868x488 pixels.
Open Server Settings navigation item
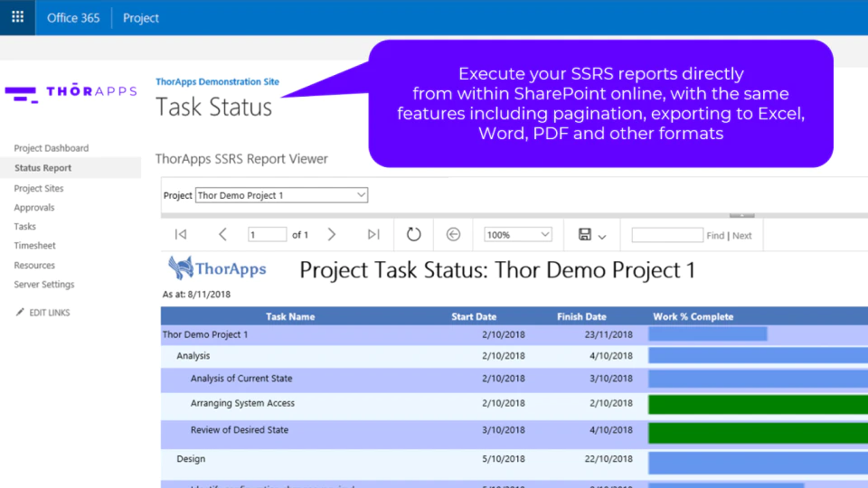click(x=43, y=284)
